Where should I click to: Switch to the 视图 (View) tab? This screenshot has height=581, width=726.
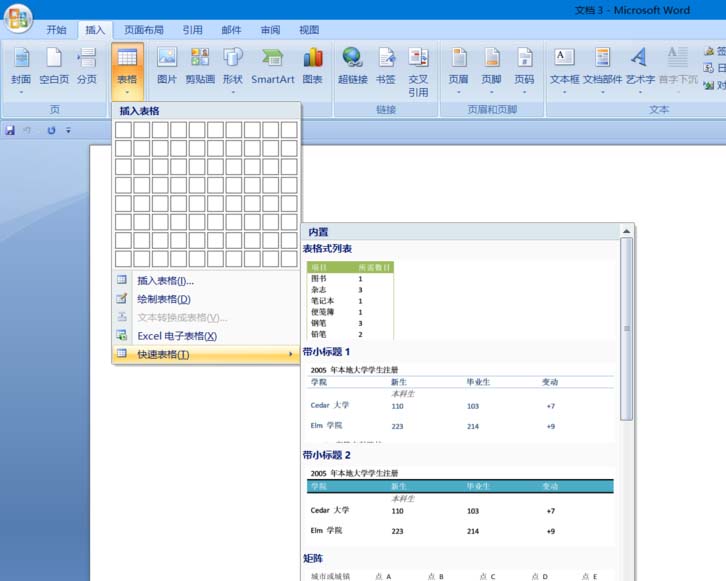(309, 30)
